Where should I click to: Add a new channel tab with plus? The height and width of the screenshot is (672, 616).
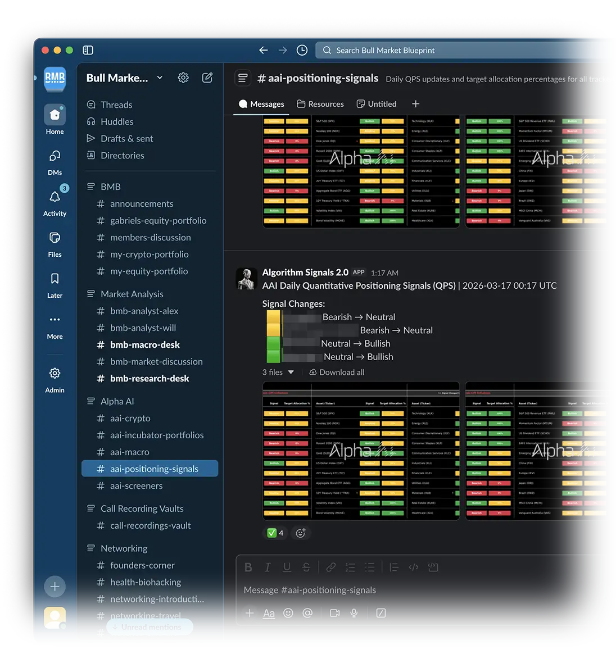[x=416, y=104]
